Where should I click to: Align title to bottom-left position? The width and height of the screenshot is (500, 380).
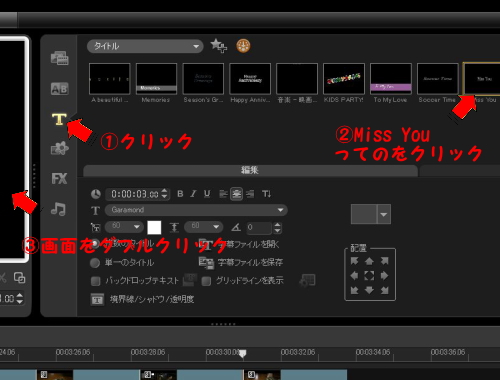(x=354, y=290)
